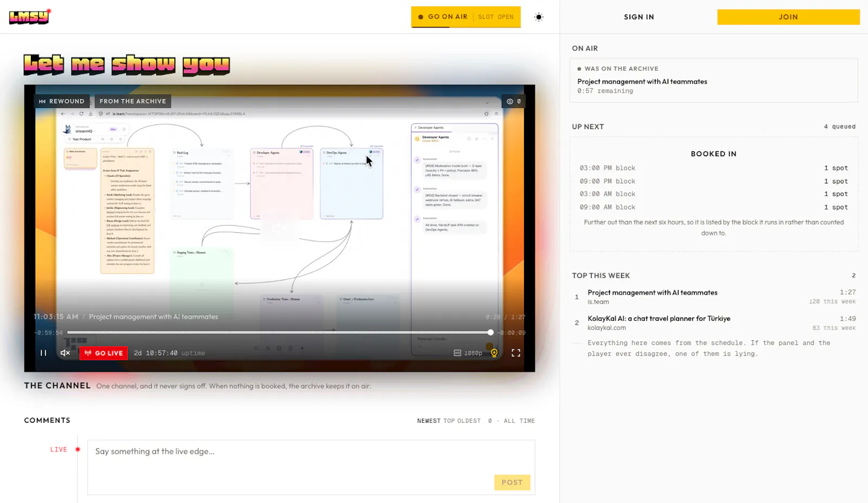This screenshot has width=868, height=503.
Task: Click the eye viewer-count icon on player
Action: (510, 101)
